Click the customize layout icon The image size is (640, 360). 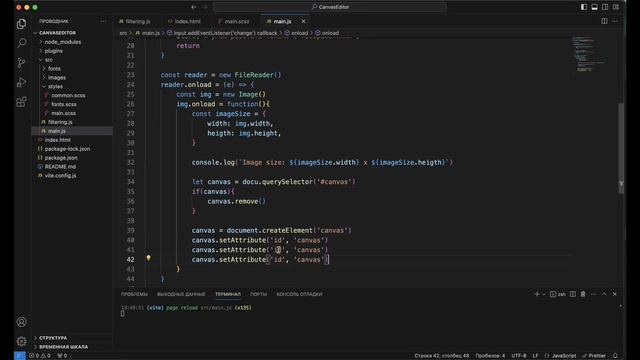616,7
